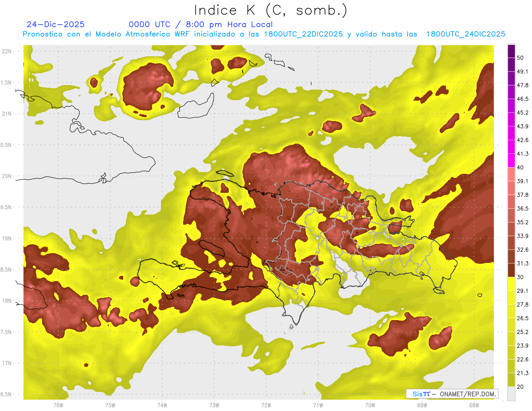Click the olive swatch between 20 and 21.3

click(511, 380)
